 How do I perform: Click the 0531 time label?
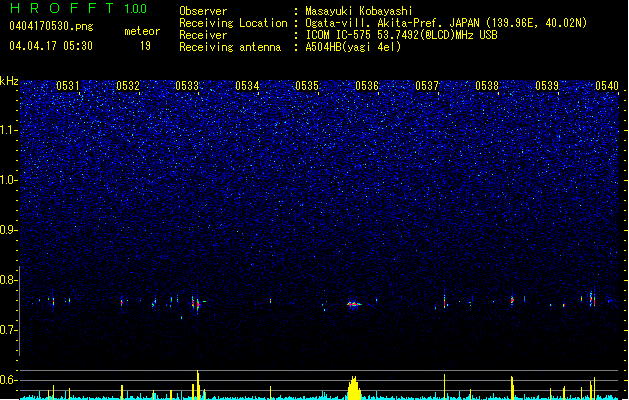(x=67, y=86)
